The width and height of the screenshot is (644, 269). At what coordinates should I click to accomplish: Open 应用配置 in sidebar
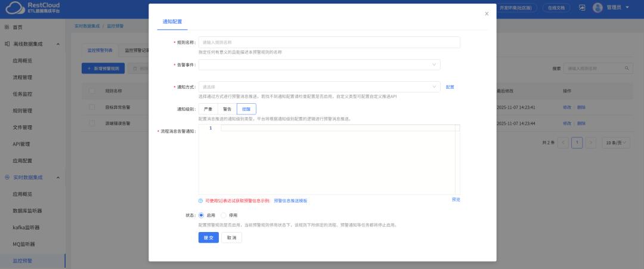23,161
